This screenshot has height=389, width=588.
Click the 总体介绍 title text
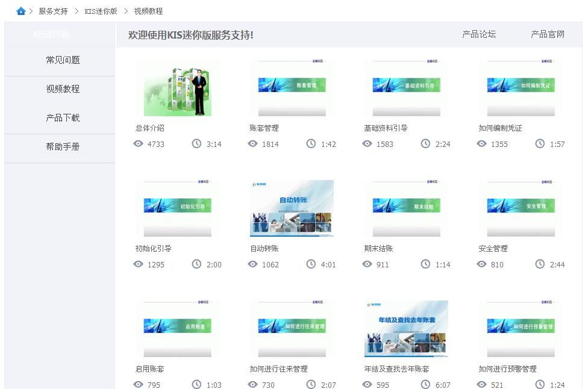tap(150, 128)
